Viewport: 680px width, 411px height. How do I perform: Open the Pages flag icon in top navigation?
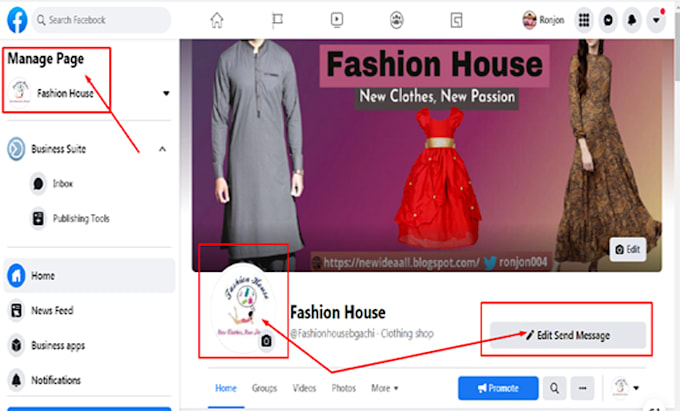[277, 20]
